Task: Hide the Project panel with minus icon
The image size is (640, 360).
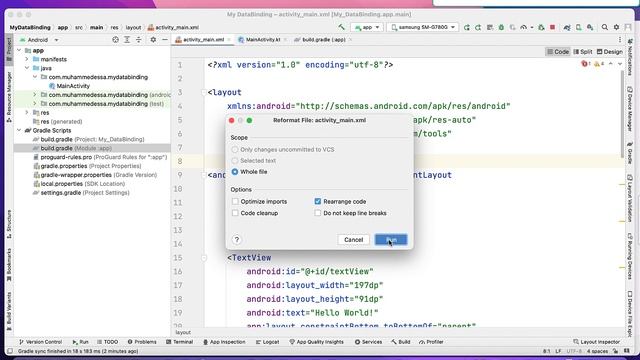Action: (164, 40)
